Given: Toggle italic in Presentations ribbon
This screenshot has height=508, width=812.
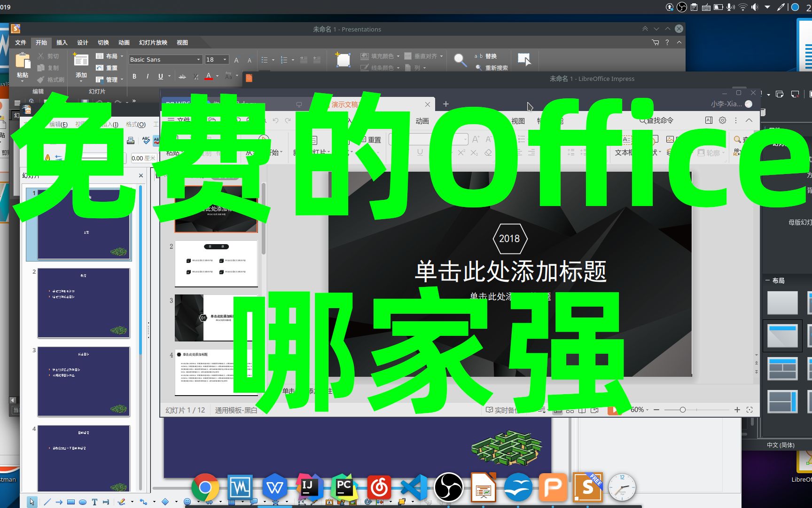Looking at the screenshot, I should pyautogui.click(x=148, y=76).
